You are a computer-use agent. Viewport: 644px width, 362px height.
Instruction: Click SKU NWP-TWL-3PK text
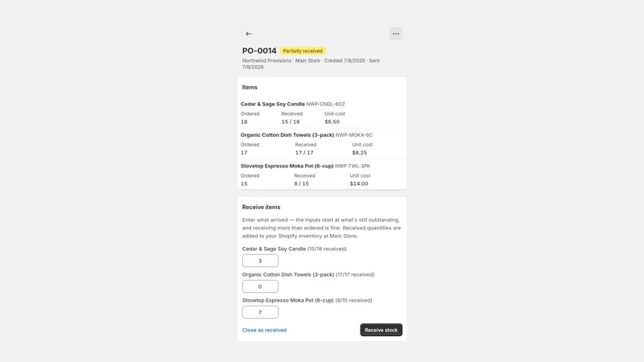[353, 167]
